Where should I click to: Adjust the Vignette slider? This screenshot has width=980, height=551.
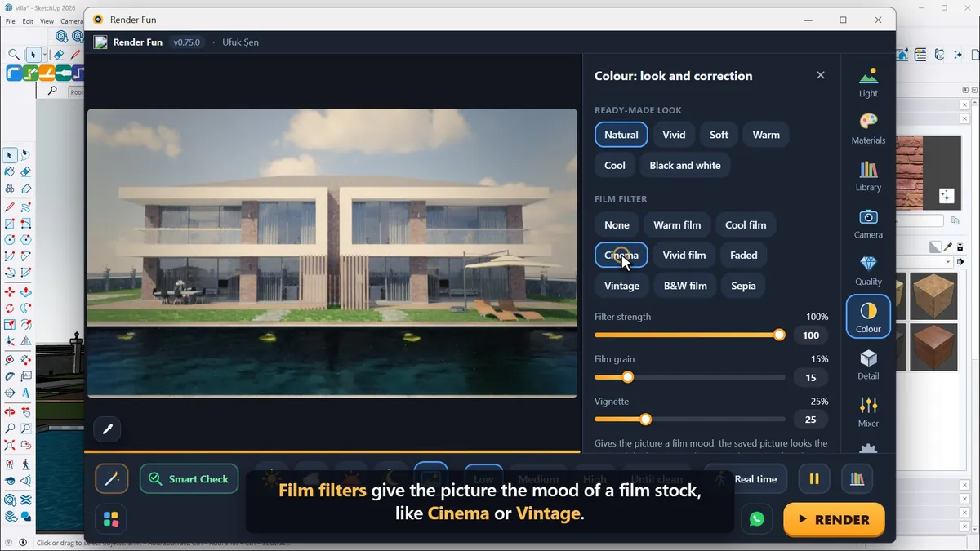(689, 420)
